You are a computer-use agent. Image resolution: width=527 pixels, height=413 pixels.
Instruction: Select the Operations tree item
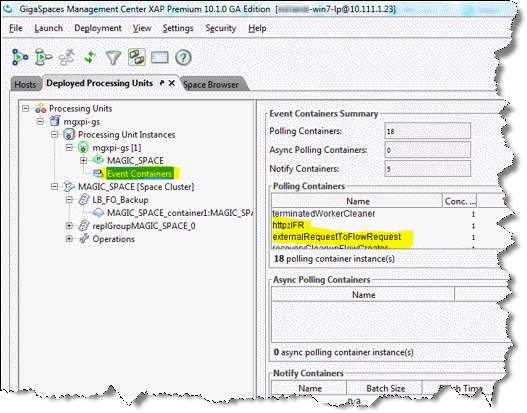(x=113, y=239)
